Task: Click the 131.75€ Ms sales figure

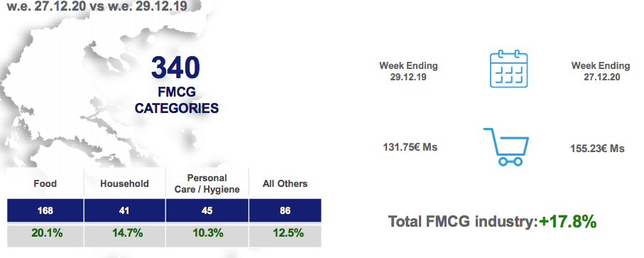Action: 410,147
